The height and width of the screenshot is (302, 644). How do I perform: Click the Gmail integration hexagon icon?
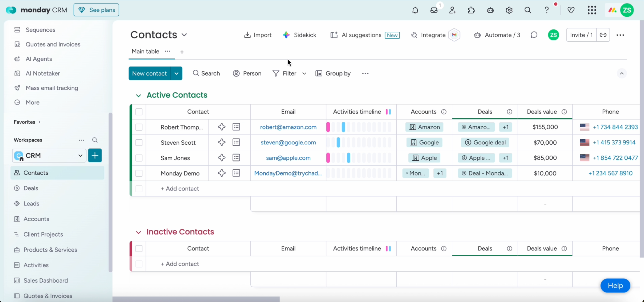[454, 35]
